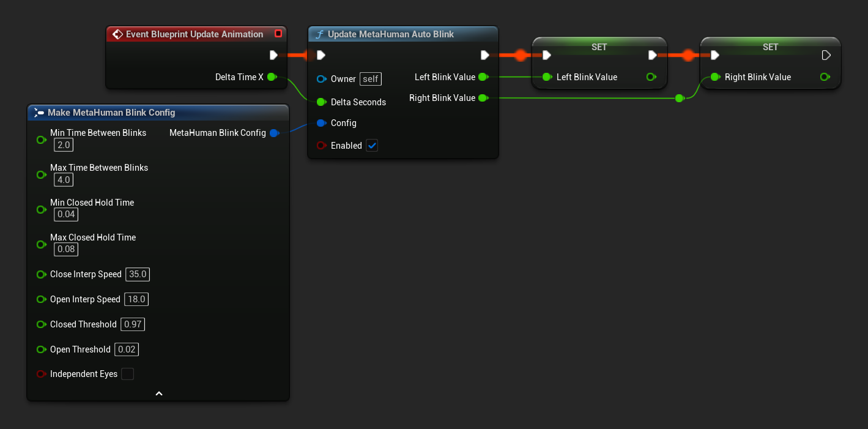
Task: Click the red delegate pin on Event node
Action: click(x=278, y=34)
